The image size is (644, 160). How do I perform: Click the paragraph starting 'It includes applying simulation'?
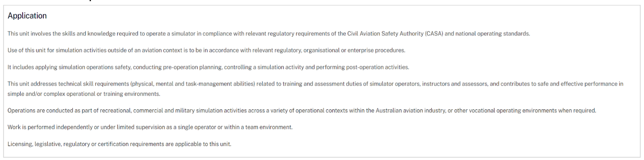click(208, 67)
